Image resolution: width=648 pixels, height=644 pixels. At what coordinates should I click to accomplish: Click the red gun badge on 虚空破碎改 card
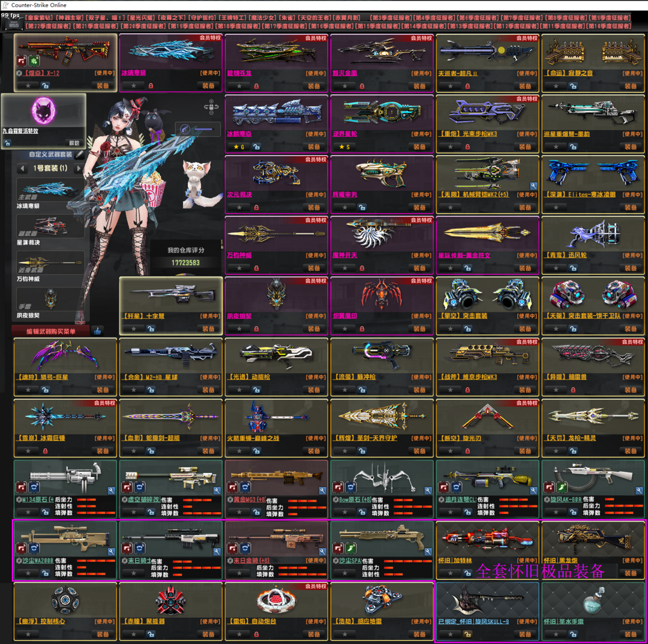[x=127, y=487]
